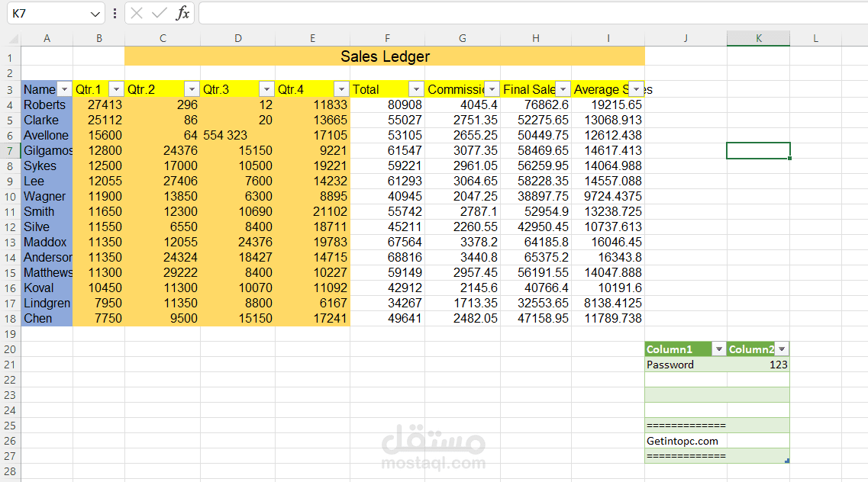Click the yellow Sales Ledger title cell
The height and width of the screenshot is (482, 868).
385,56
